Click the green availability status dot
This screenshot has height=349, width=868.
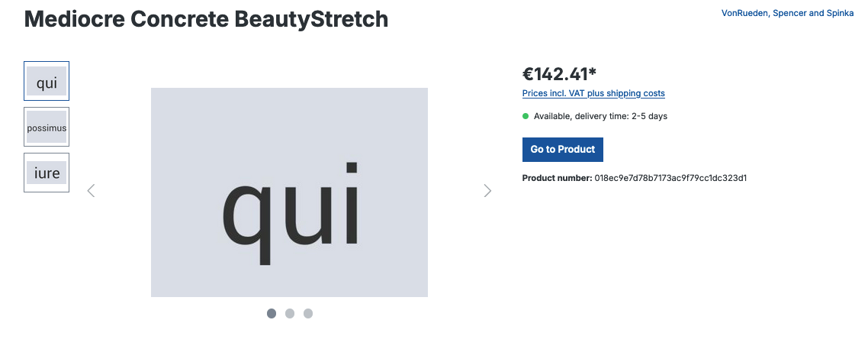click(526, 116)
